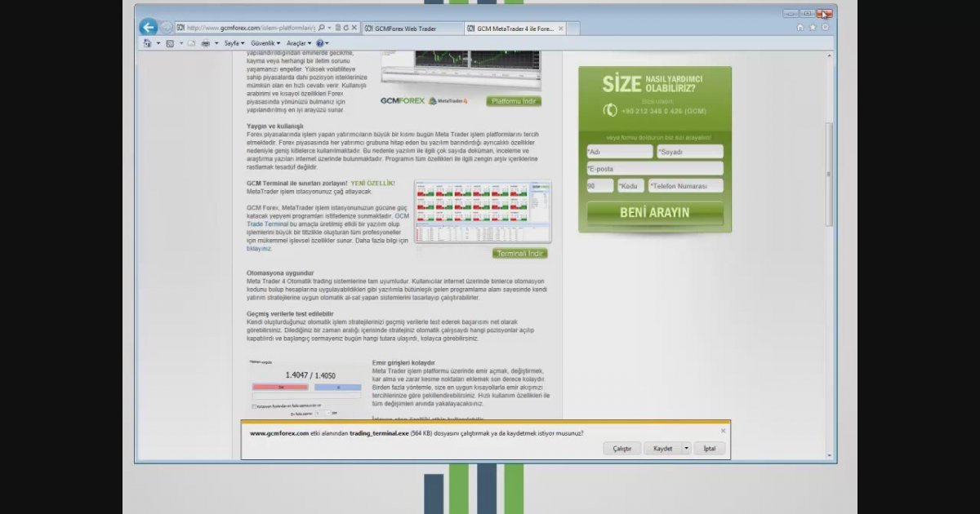
Task: Click the Emir girişleri kolaydır heading
Action: tap(403, 363)
